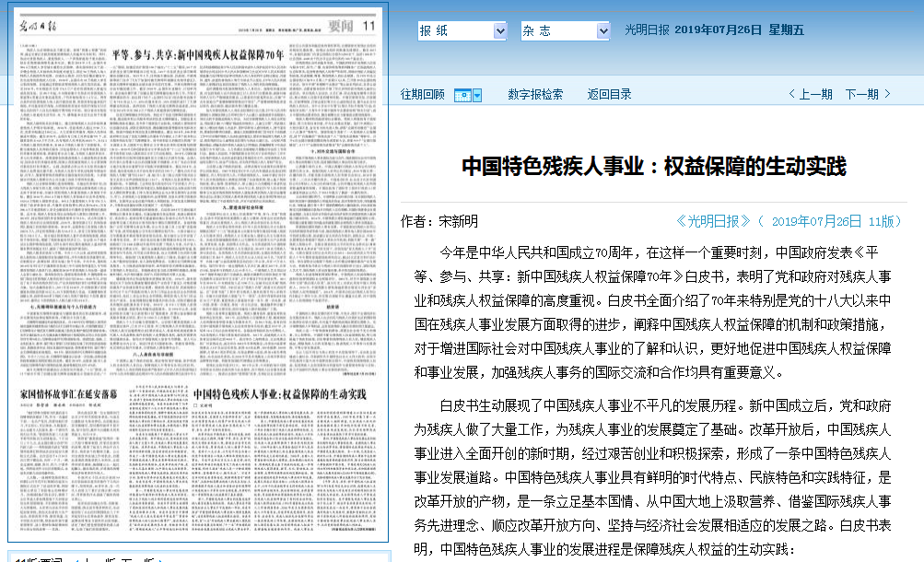Screen dimensions: 924x562
Task: Click the page number 11 on newspaper
Action: coord(368,25)
